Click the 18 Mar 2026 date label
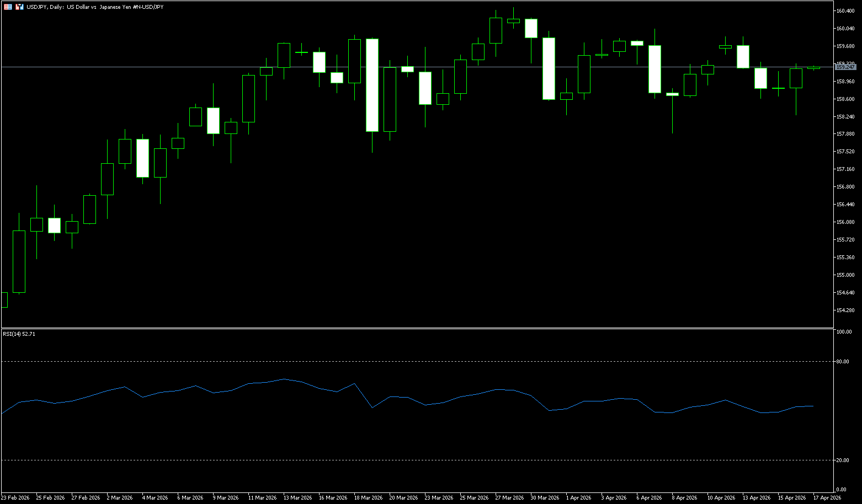The height and width of the screenshot is (504, 862). click(x=369, y=498)
